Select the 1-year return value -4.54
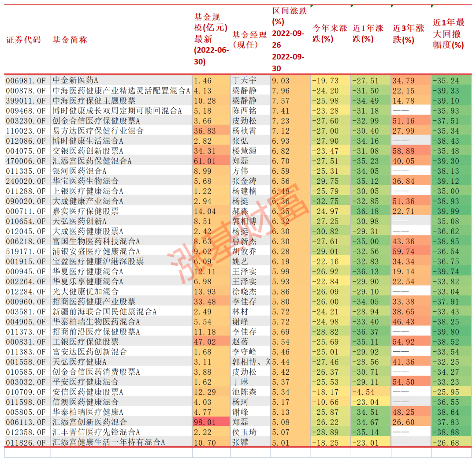Viewport: 476px width, 462px height. 363,391
